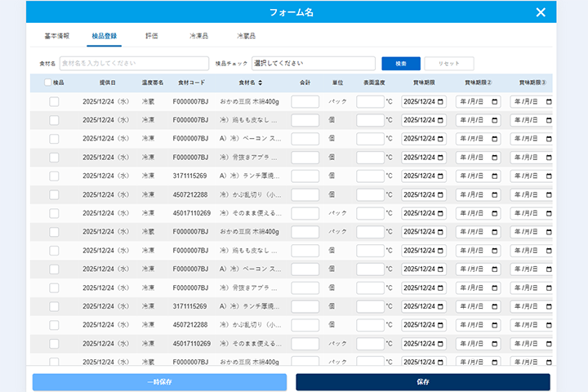Open 賞味期限③ calendar in first おかめ豆腐 row
This screenshot has height=392, width=588.
pyautogui.click(x=549, y=101)
